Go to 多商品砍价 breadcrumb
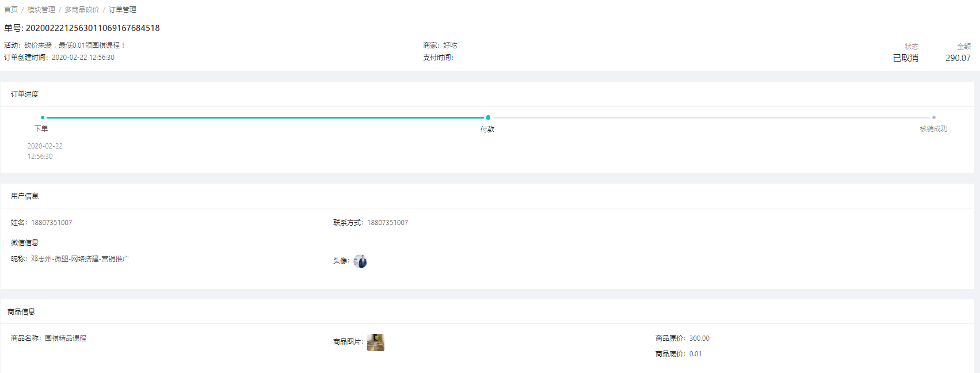Image resolution: width=980 pixels, height=373 pixels. coord(82,10)
